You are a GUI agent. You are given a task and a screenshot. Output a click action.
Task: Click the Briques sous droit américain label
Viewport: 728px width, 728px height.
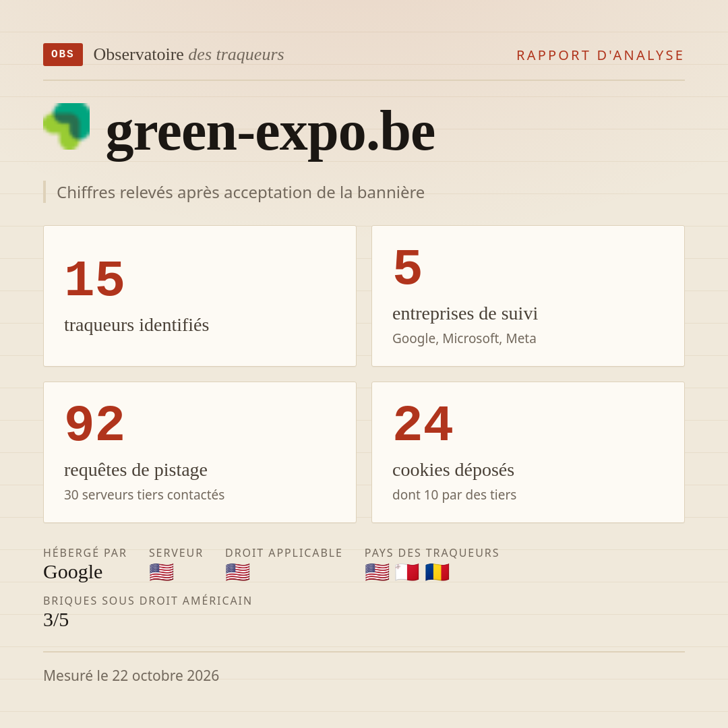[148, 601]
